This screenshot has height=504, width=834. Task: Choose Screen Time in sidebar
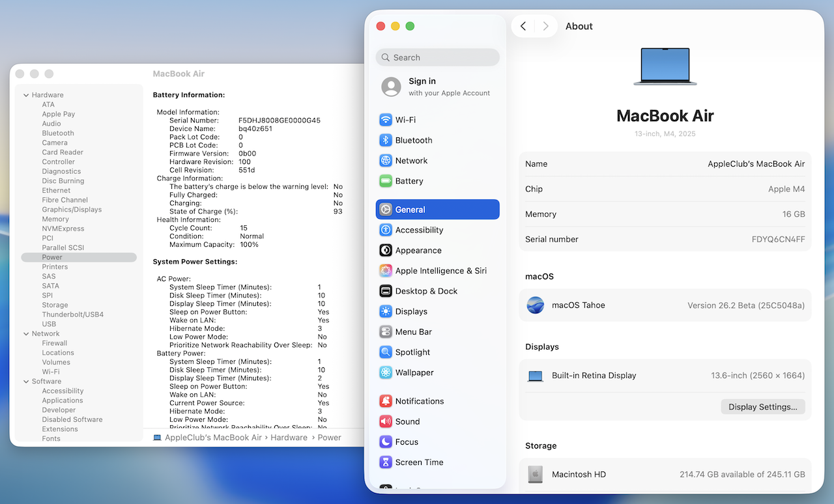coord(419,462)
